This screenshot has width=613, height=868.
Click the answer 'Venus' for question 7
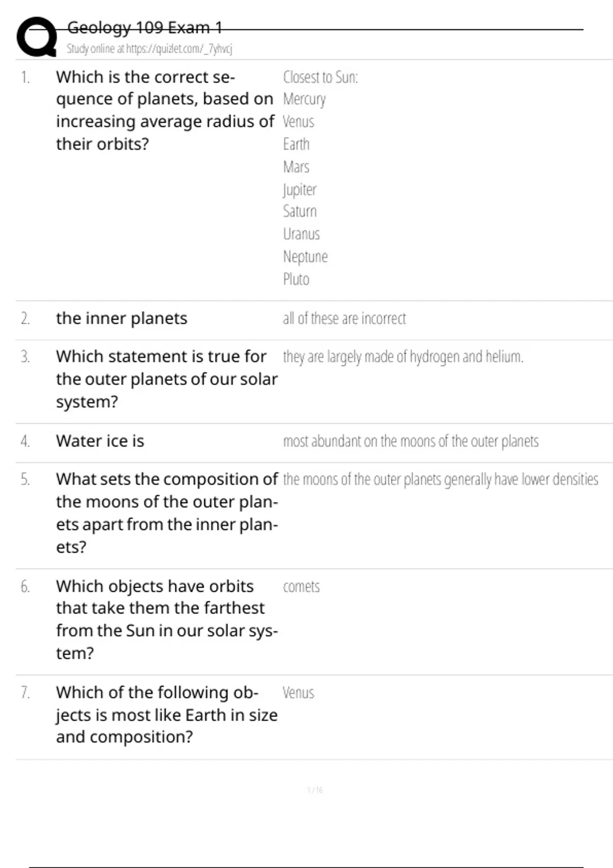[x=298, y=693]
